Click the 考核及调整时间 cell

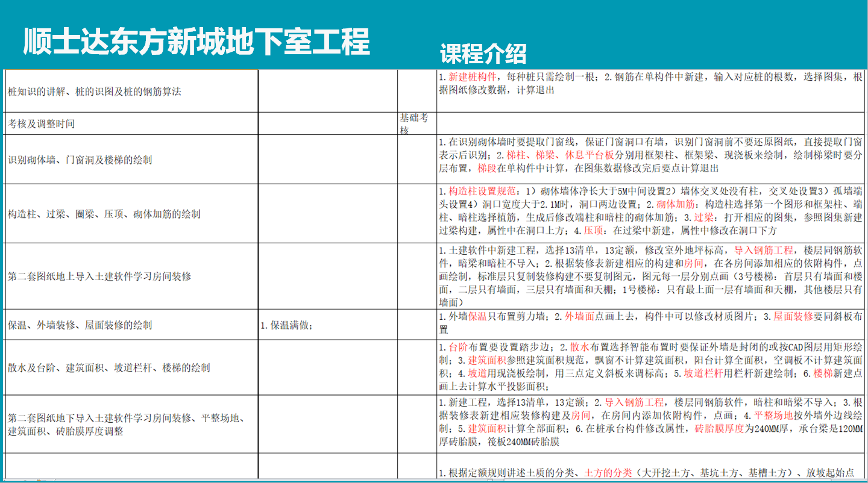pyautogui.click(x=131, y=123)
